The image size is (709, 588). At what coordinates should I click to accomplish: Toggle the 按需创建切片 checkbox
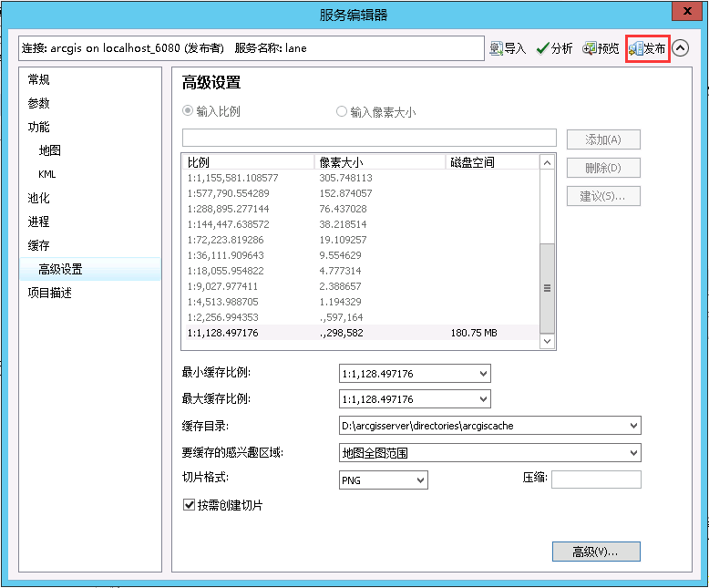[x=189, y=504]
